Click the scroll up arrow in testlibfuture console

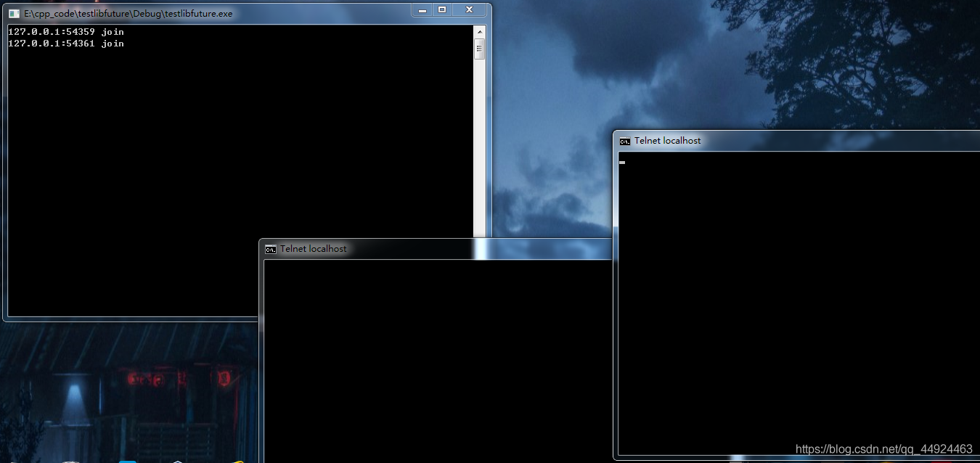coord(479,32)
